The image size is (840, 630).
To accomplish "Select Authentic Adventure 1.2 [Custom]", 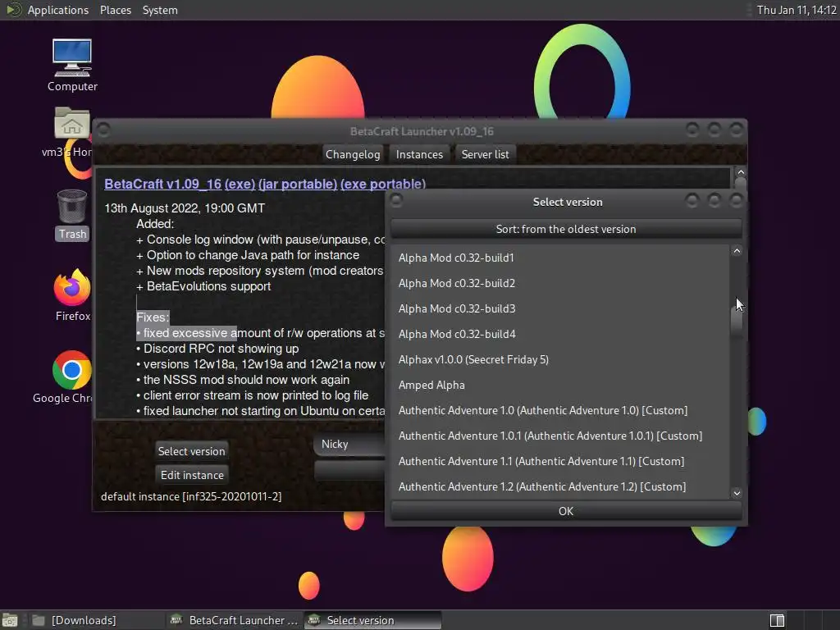I will coord(559,486).
